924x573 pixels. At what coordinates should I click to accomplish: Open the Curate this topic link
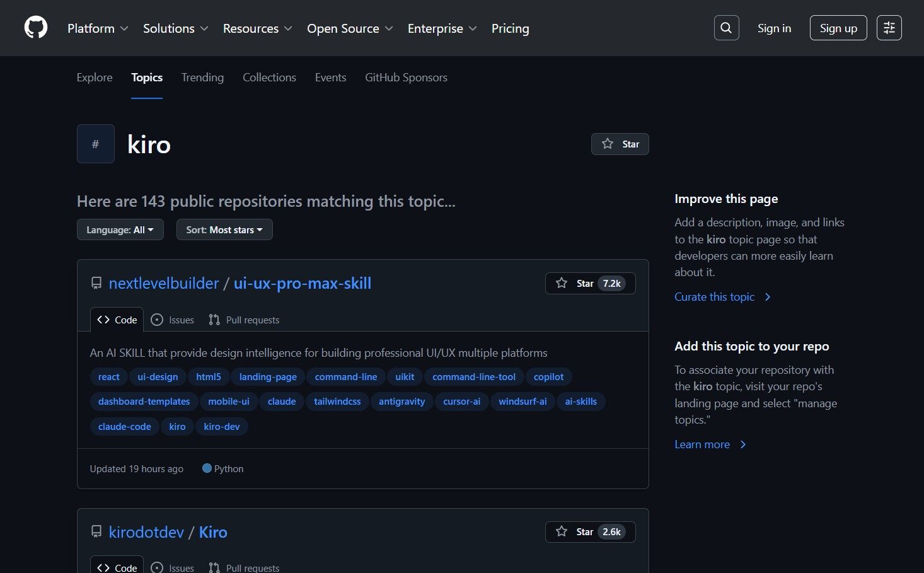click(715, 297)
